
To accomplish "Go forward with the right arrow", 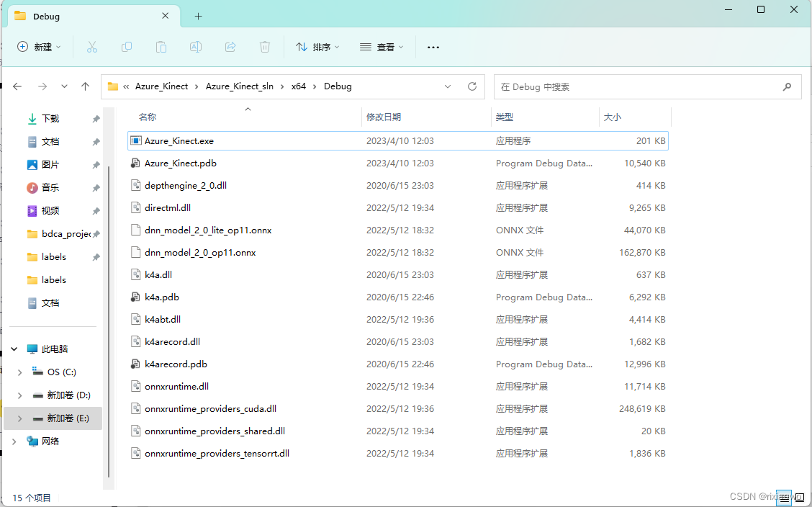I will pyautogui.click(x=42, y=86).
